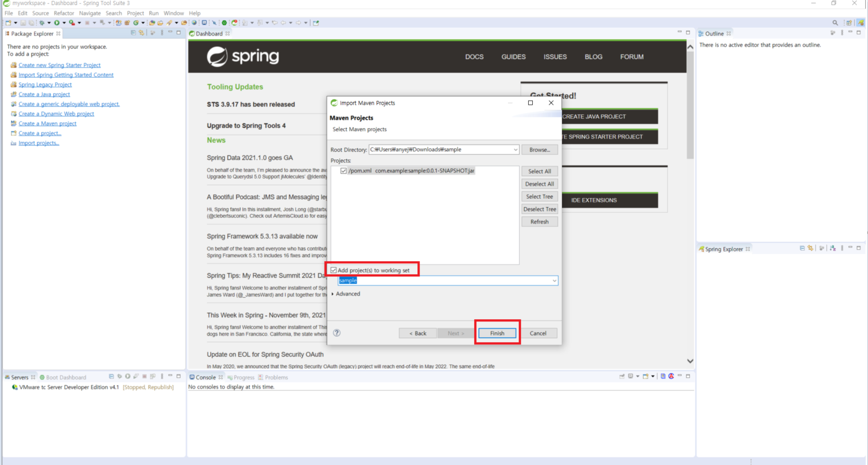Click the Back button in Import dialog
The image size is (868, 465).
click(x=417, y=333)
